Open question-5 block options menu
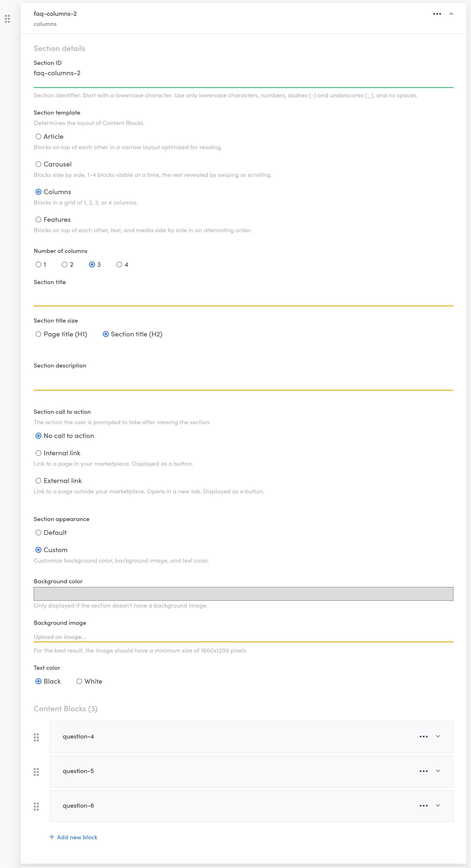This screenshot has width=471, height=868. [x=423, y=771]
